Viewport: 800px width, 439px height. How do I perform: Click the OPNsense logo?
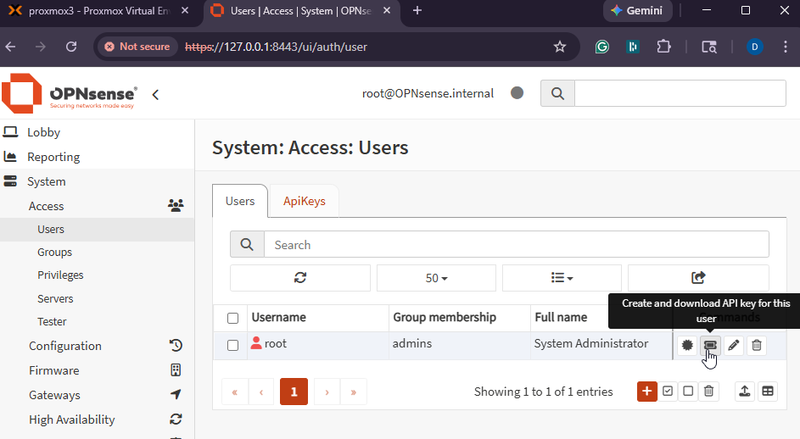[x=70, y=93]
